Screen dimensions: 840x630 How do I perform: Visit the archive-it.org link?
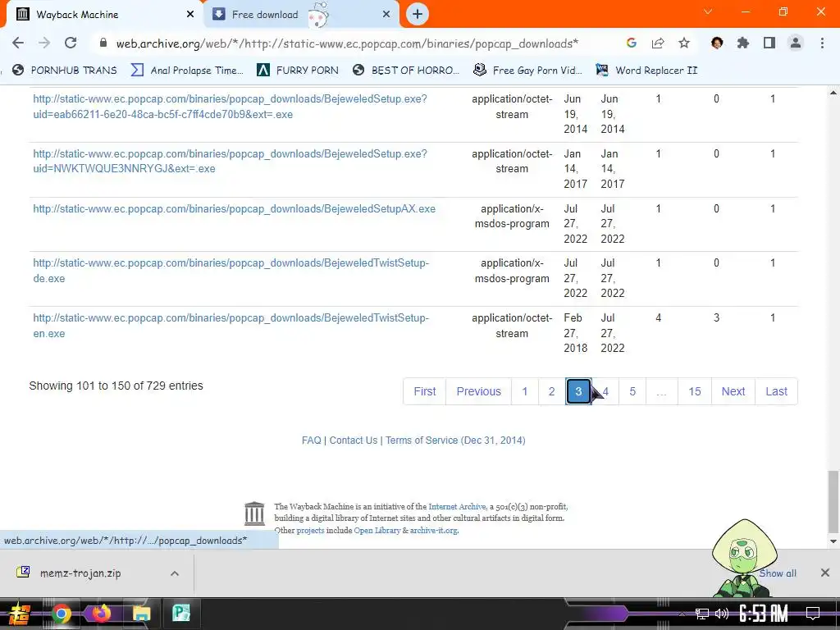pos(433,531)
